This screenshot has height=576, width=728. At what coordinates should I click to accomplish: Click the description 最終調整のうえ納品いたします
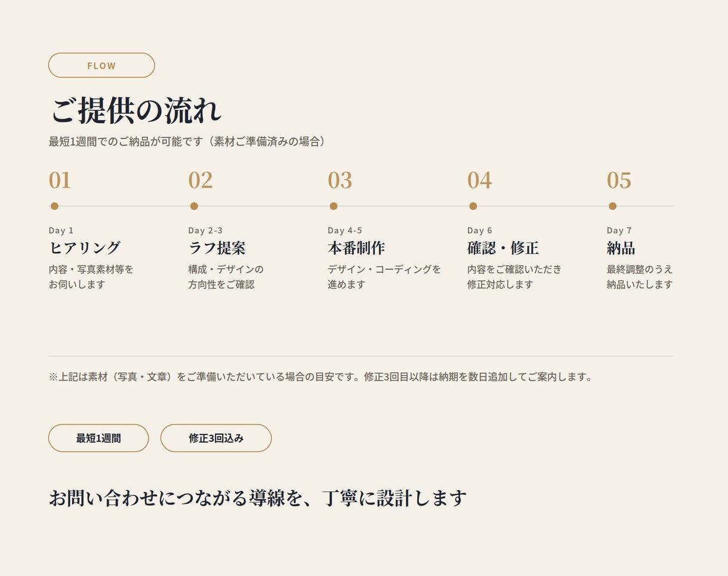640,277
